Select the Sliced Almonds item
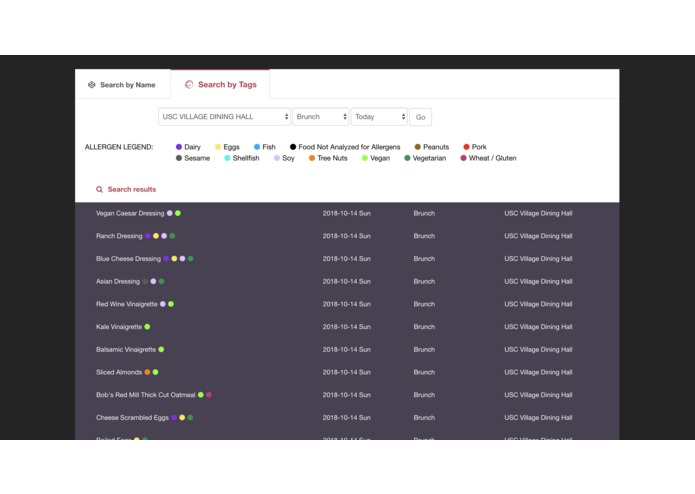Screen dimensions: 695x494 point(119,372)
